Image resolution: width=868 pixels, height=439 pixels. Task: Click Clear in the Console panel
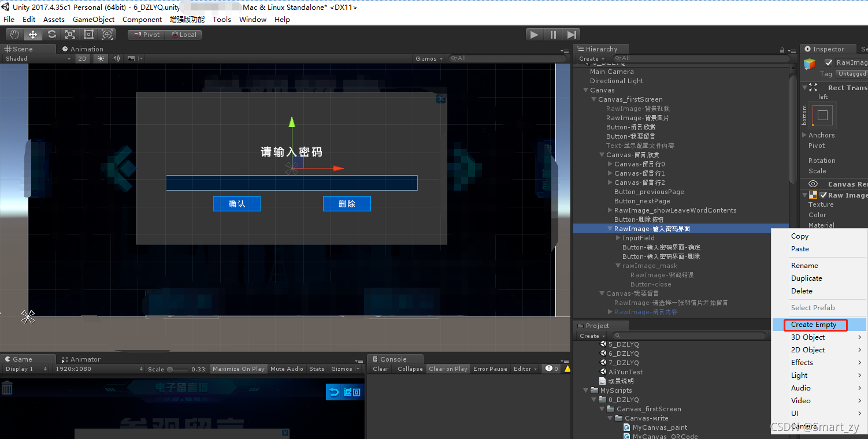click(x=380, y=369)
